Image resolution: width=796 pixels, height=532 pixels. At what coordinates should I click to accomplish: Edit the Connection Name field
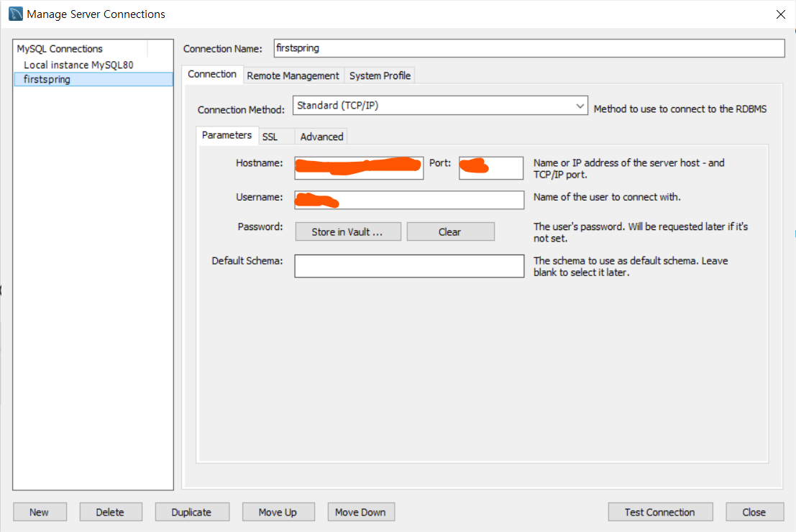coord(529,48)
